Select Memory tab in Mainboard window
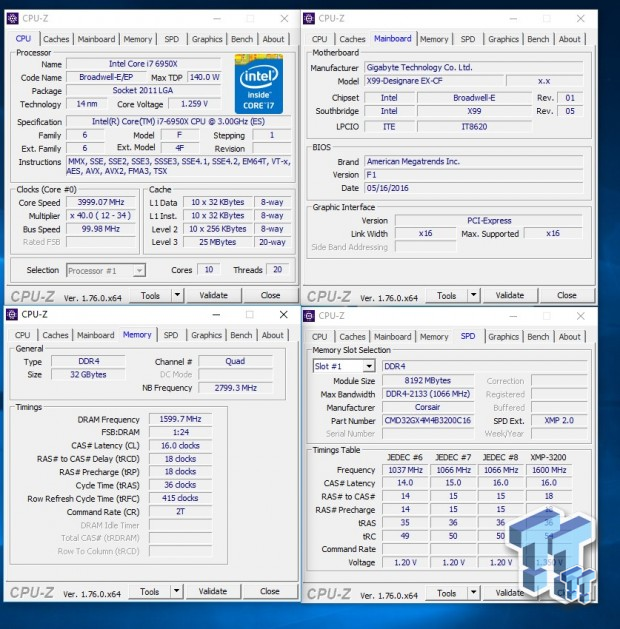The height and width of the screenshot is (629, 620). [x=434, y=39]
